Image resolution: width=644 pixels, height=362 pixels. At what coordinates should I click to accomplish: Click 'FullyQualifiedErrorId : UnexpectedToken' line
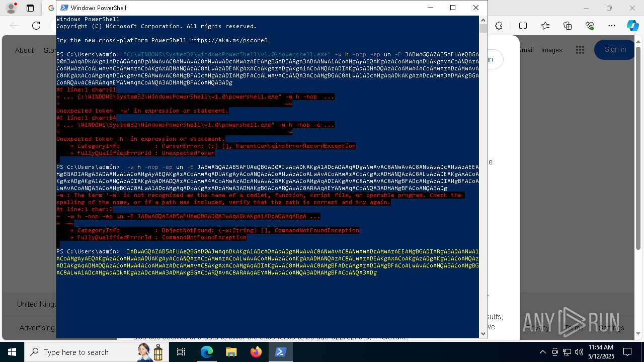[142, 153]
